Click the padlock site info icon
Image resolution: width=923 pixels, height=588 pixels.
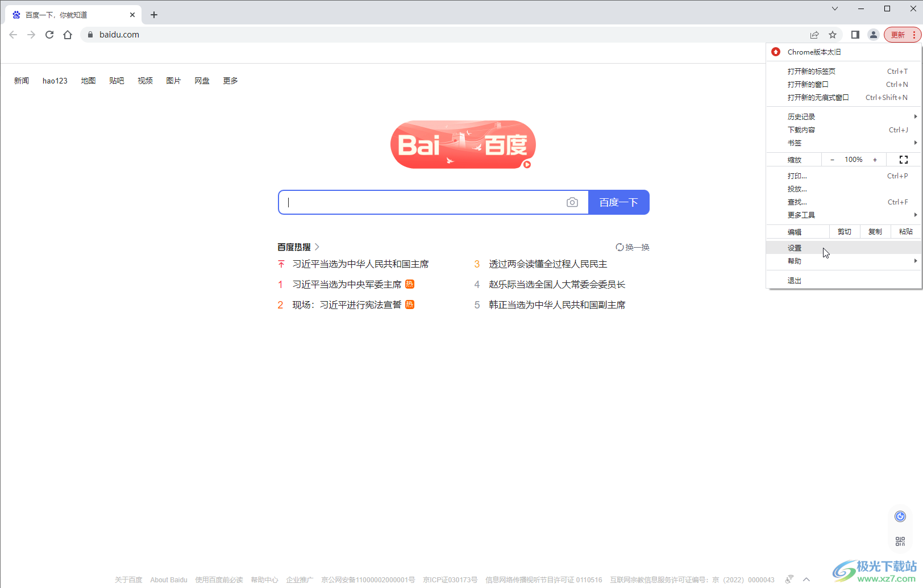click(x=90, y=35)
